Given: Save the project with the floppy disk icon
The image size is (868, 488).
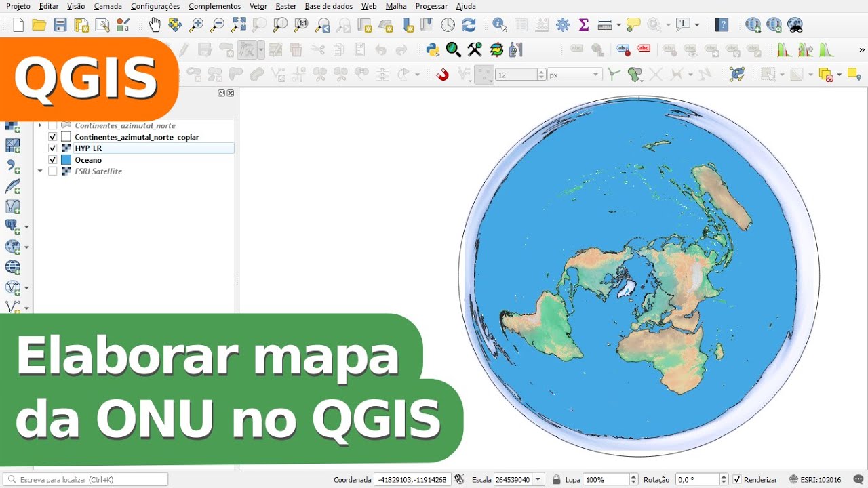Looking at the screenshot, I should 60,25.
